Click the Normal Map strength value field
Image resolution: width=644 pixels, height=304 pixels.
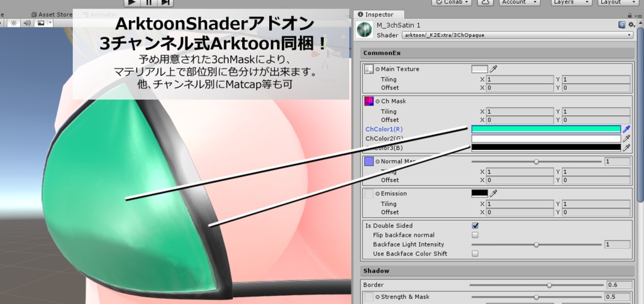618,161
